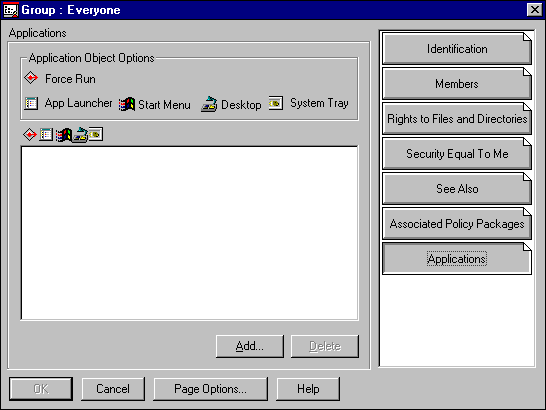Open Page Options... dialog button
Viewport: 546px width, 410px height.
(210, 389)
